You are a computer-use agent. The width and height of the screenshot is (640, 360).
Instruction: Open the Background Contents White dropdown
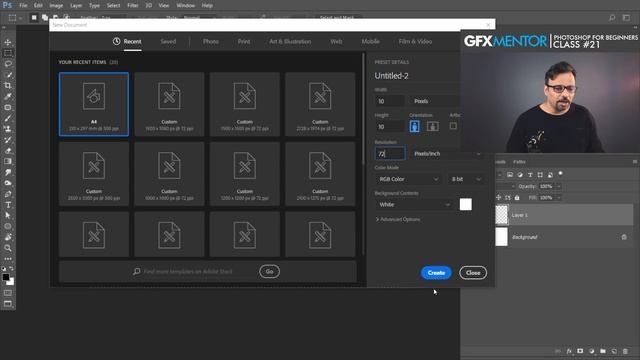point(414,204)
